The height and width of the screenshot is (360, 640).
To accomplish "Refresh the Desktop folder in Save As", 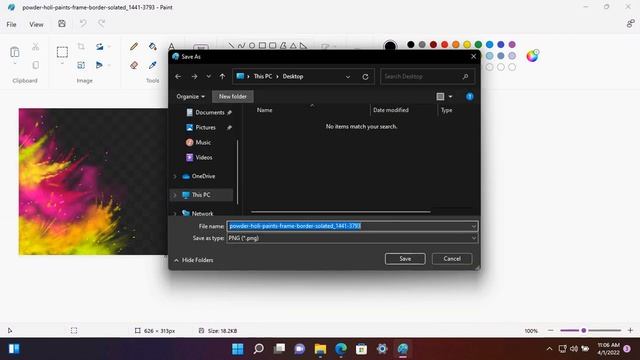I will click(x=365, y=76).
